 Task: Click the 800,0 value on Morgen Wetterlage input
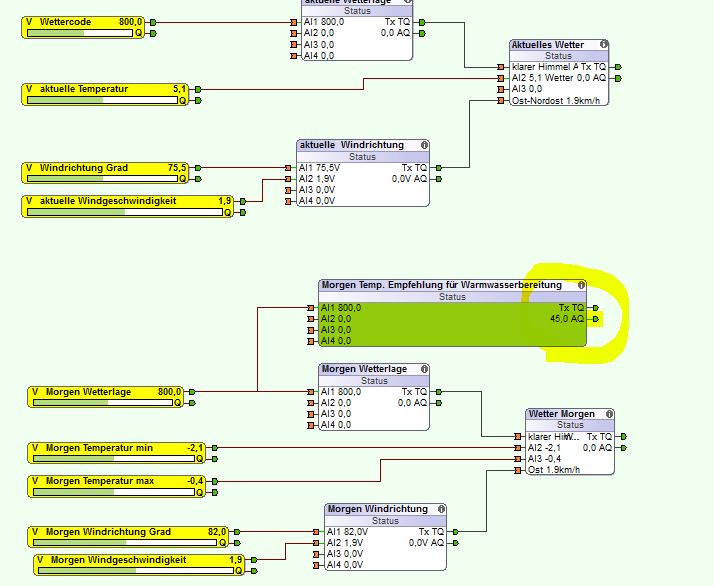pos(169,392)
